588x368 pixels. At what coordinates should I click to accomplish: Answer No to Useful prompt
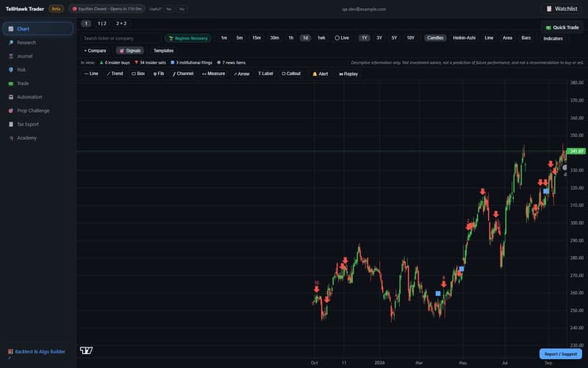182,9
